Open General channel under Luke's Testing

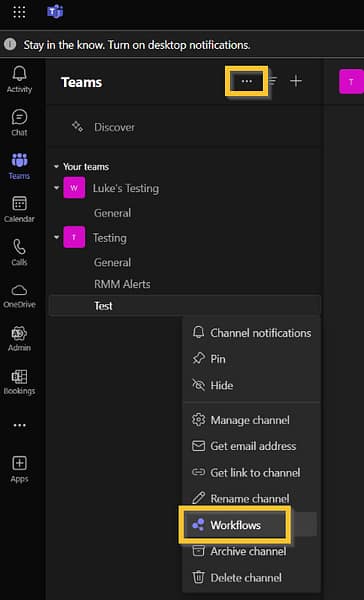tap(113, 213)
